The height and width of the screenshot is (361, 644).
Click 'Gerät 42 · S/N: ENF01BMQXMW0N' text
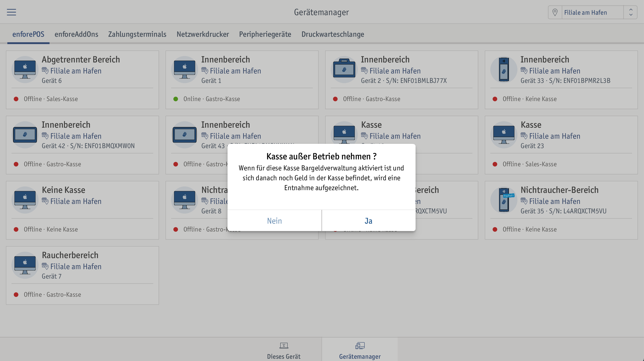[88, 146]
